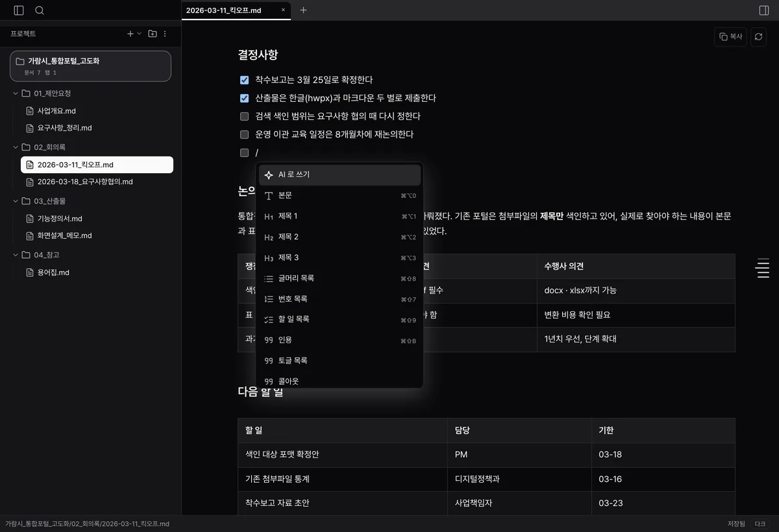Tick the empty checkbox with the slash

click(245, 153)
